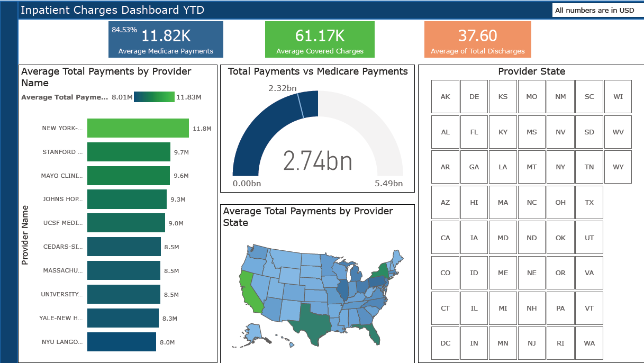
Task: Click the UNIVERSITY provider bar
Action: tap(124, 294)
